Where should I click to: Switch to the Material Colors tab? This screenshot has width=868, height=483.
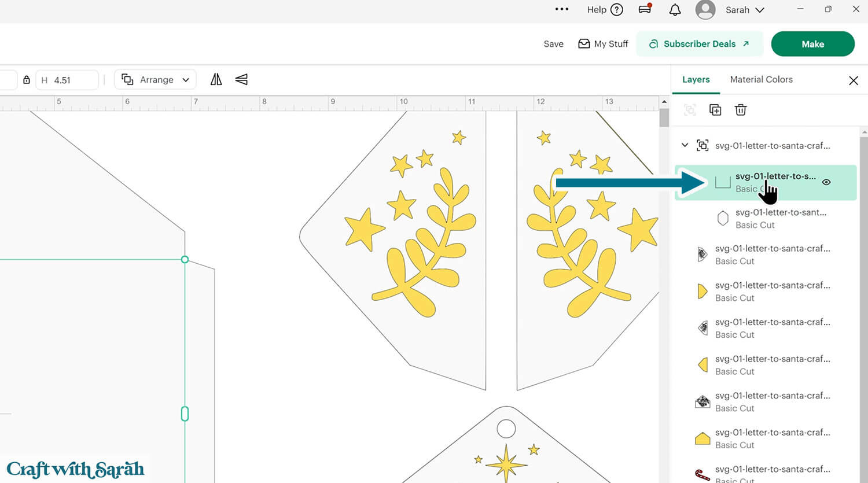[761, 80]
